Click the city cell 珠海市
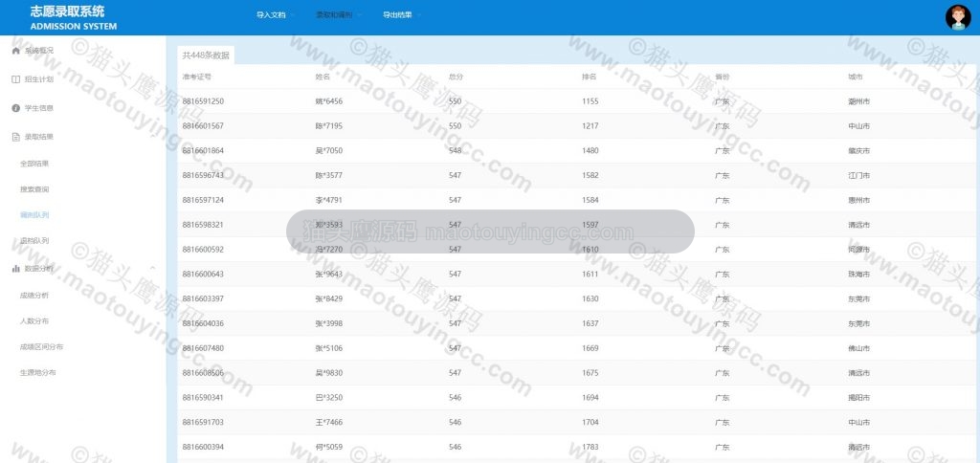The width and height of the screenshot is (980, 463). [x=858, y=275]
